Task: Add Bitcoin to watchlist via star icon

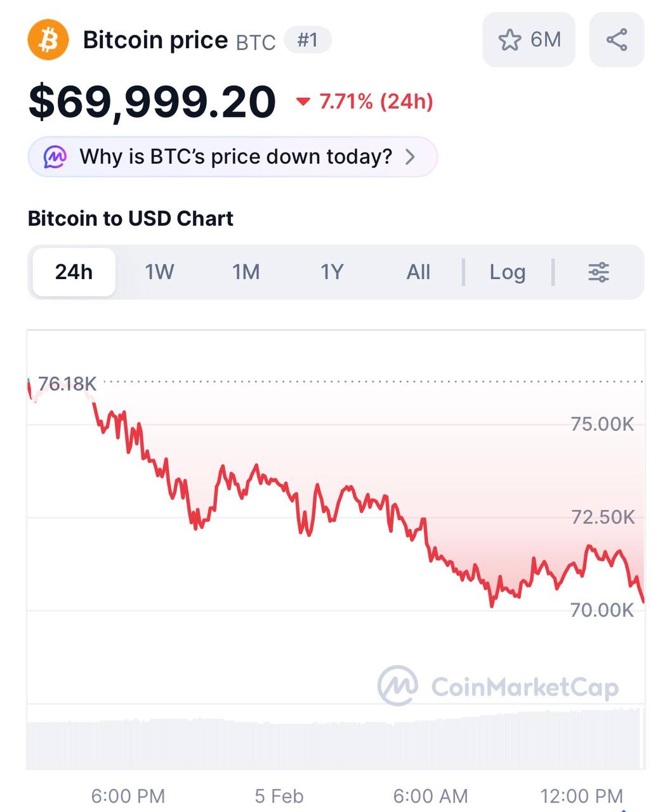Action: (510, 40)
